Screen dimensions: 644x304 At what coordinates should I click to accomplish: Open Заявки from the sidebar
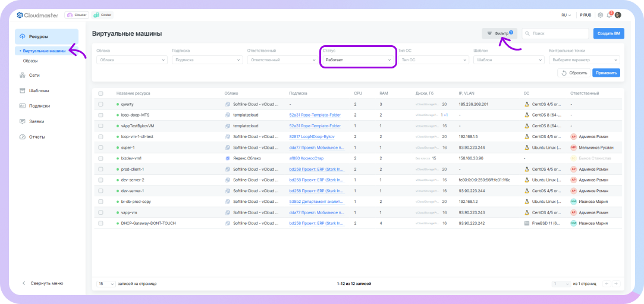click(x=36, y=121)
